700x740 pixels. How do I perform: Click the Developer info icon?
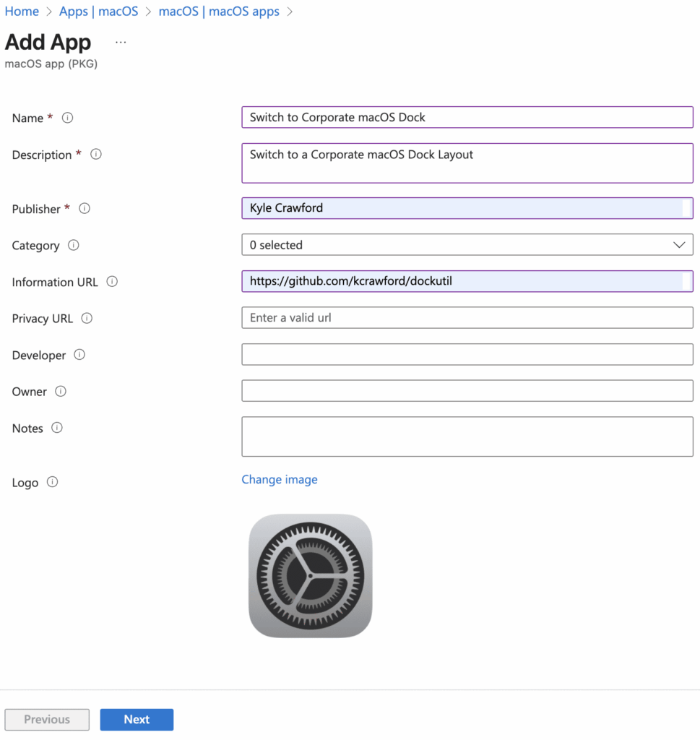(79, 355)
